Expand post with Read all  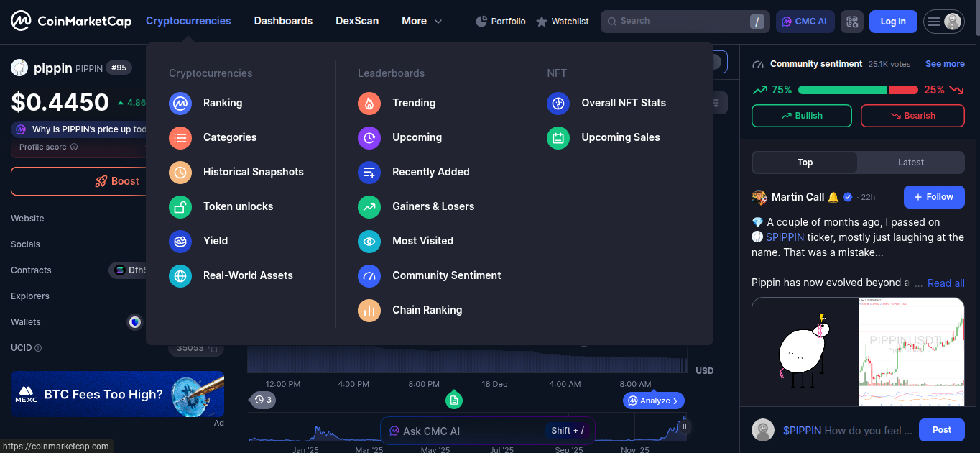tap(946, 283)
